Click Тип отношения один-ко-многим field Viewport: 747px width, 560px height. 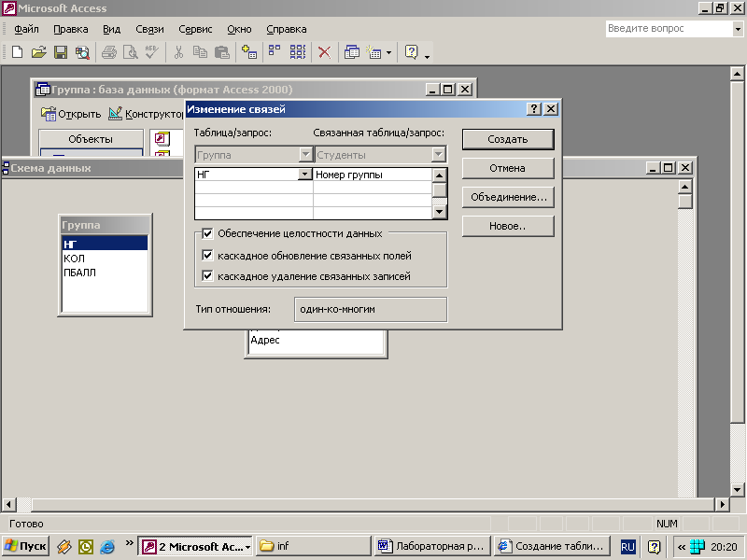pos(371,309)
